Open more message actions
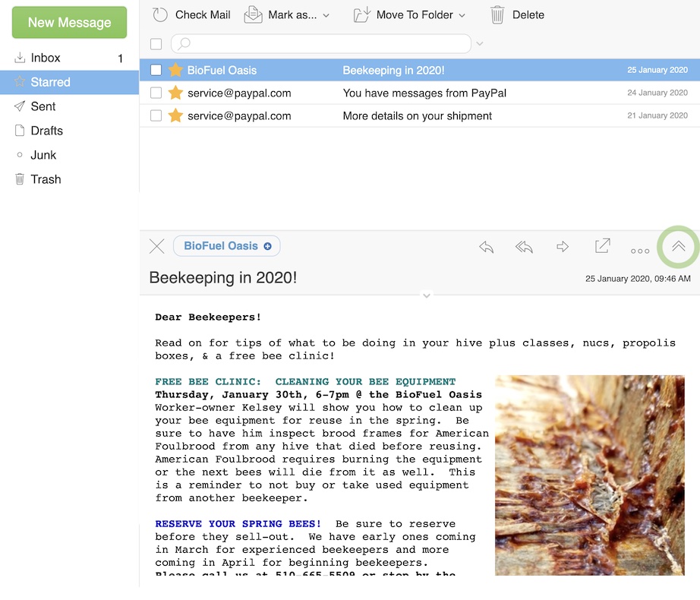This screenshot has width=700, height=600. coord(640,250)
